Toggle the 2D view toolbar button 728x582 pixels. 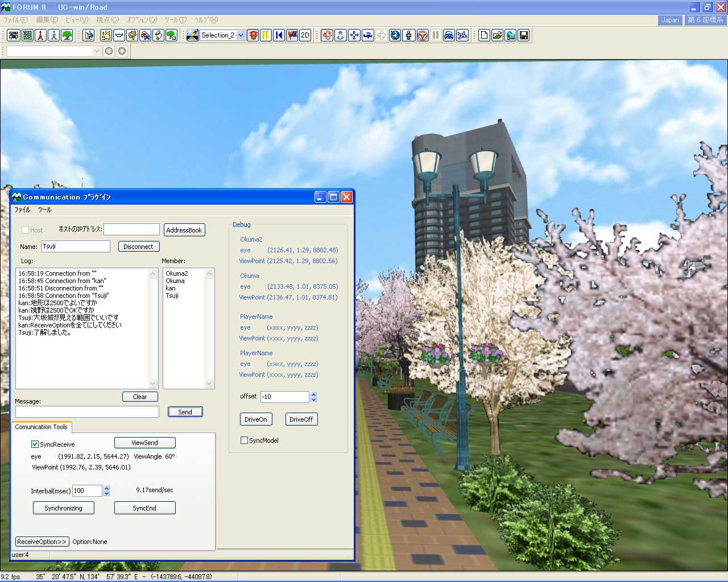coord(305,35)
